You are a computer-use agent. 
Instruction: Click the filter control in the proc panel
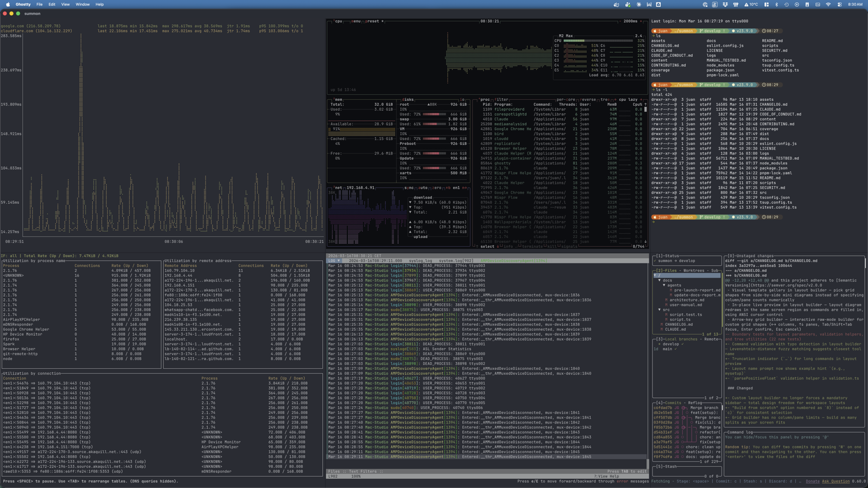click(501, 99)
